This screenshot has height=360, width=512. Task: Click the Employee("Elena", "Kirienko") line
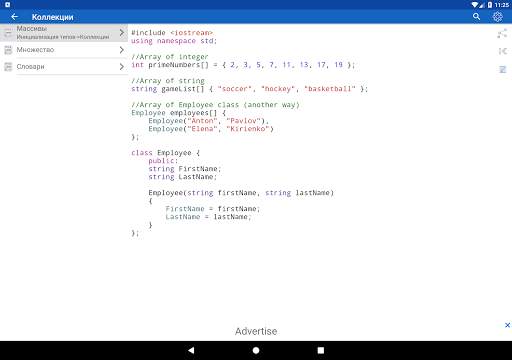pos(211,129)
